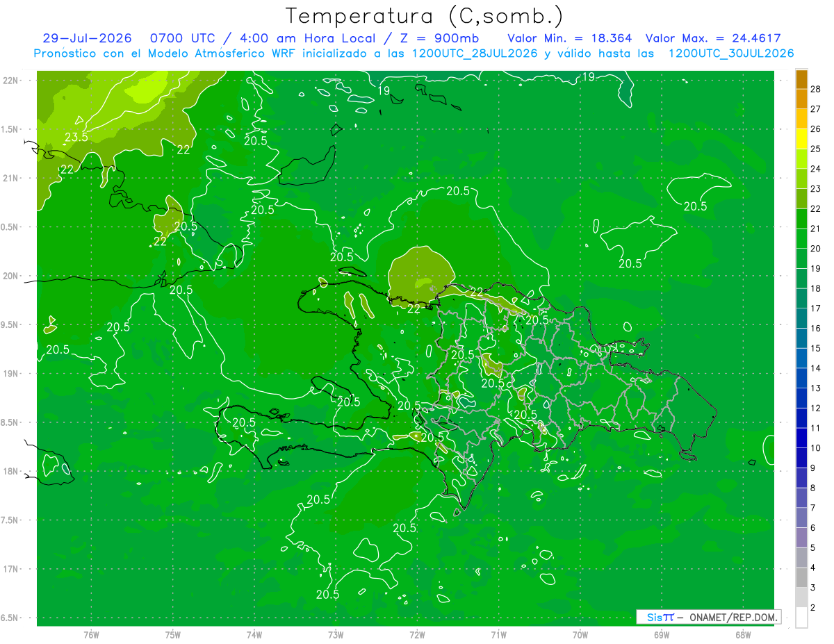Click the color scale tick label 8
Image resolution: width=834 pixels, height=644 pixels.
click(x=813, y=488)
